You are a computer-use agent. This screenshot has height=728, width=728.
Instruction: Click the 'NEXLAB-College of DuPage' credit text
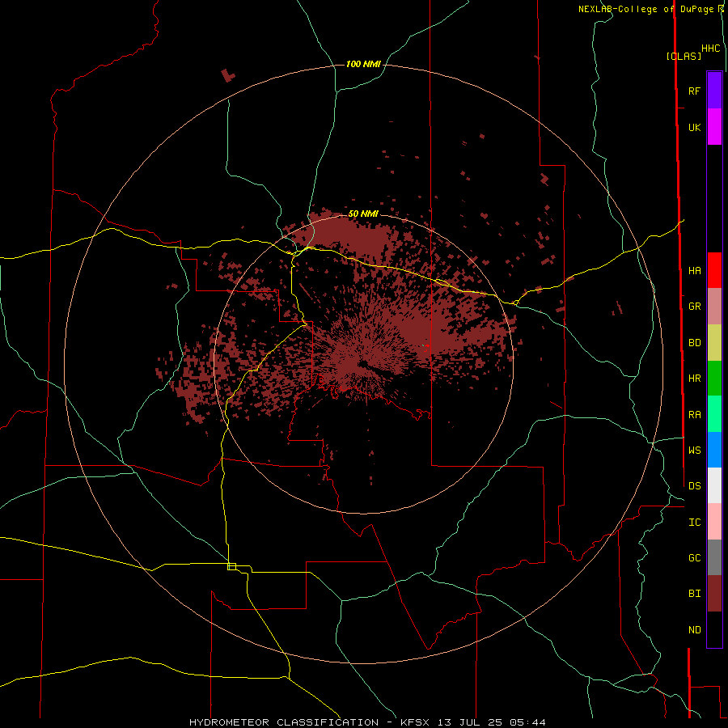(647, 9)
